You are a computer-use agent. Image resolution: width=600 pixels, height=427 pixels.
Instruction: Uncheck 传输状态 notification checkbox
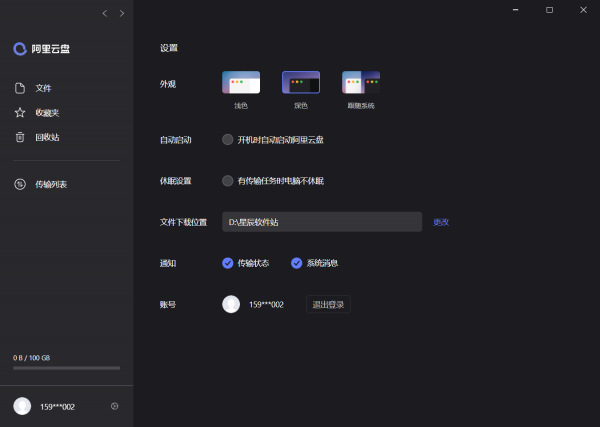[228, 263]
